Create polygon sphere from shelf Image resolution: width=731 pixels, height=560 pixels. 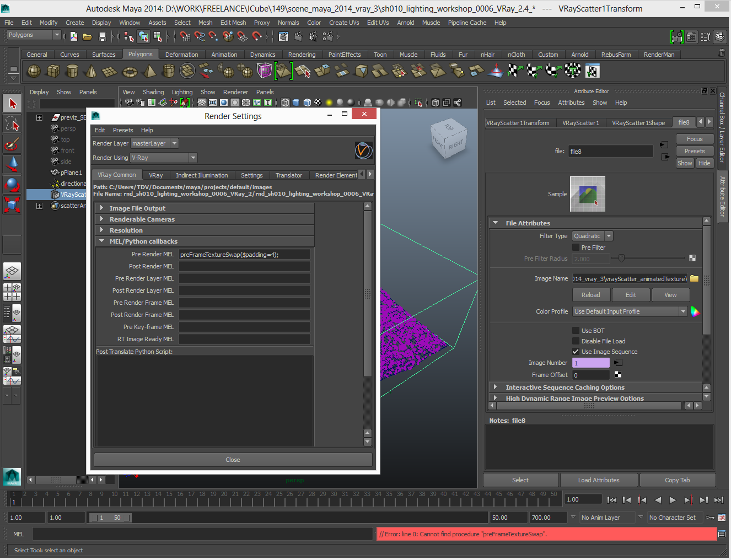coord(34,71)
